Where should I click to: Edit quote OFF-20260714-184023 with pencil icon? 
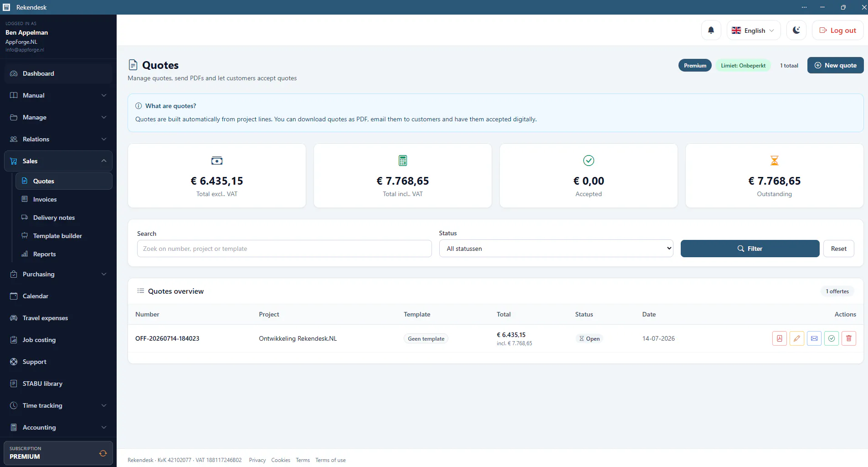[797, 338]
